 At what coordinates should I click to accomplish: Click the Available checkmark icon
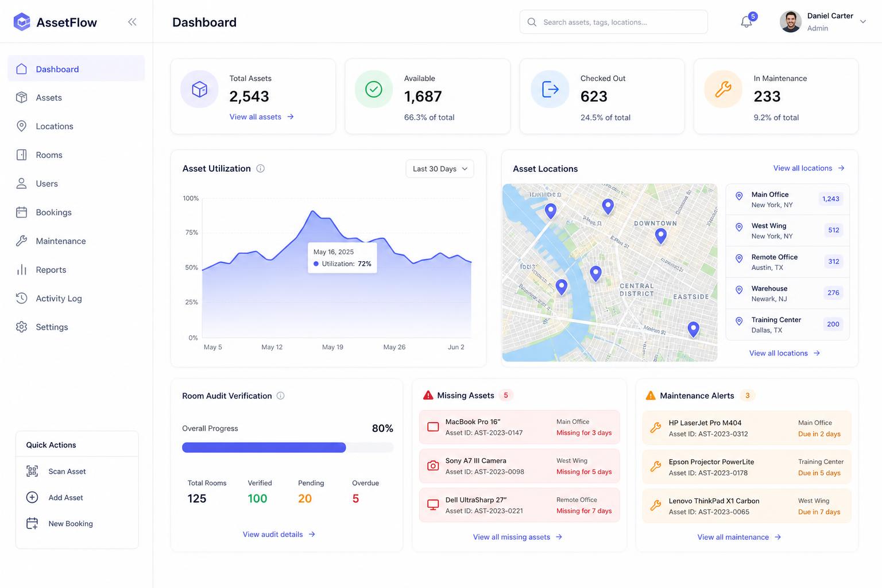tap(374, 89)
